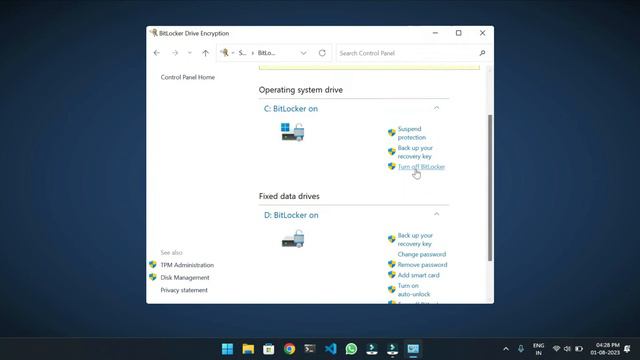Click ENG IN language indicator
640x360 pixels.
click(x=538, y=349)
